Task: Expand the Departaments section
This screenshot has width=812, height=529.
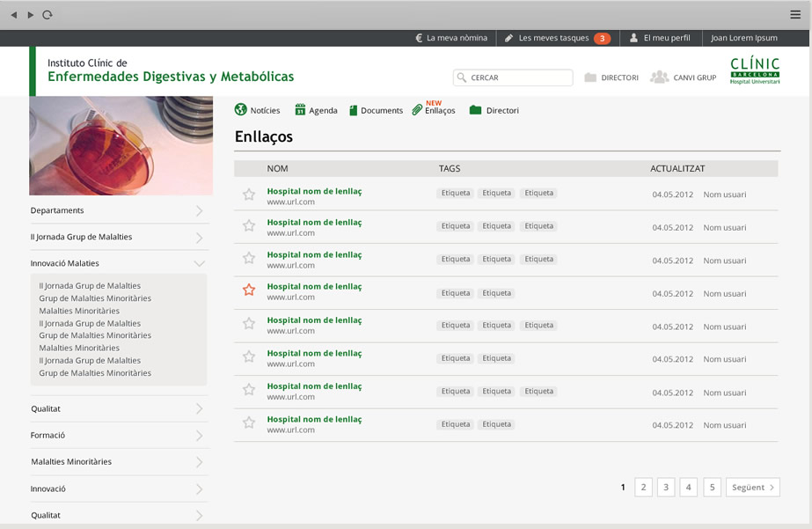Action: pos(201,210)
